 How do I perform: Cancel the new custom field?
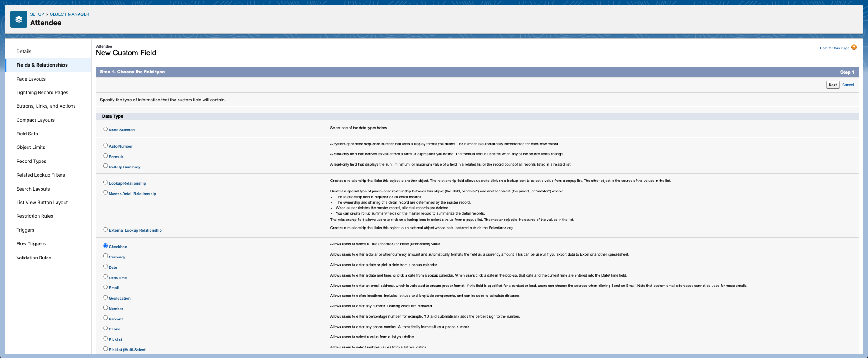[x=848, y=85]
